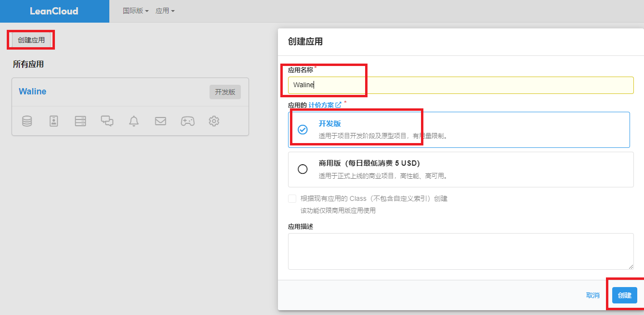
Task: Focus the 应用名称 text field
Action: (460, 85)
